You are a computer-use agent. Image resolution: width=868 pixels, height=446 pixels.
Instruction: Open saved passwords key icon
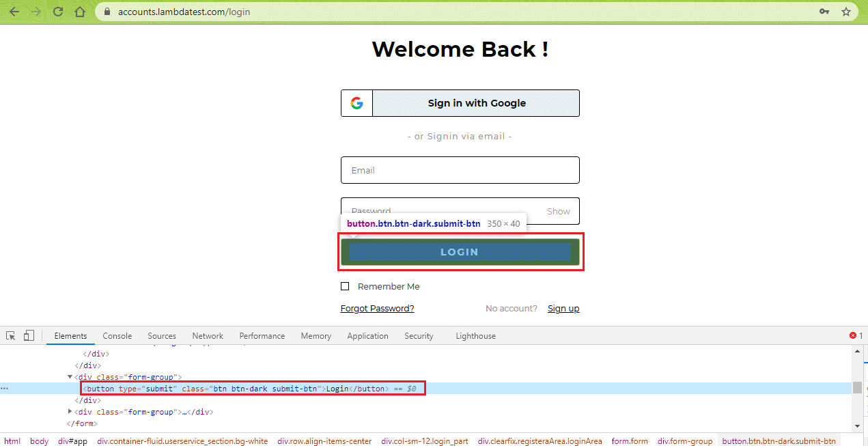[x=824, y=12]
